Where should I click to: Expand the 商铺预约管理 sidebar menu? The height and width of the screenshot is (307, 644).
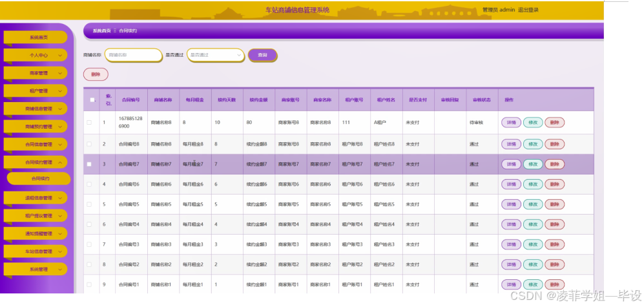36,127
